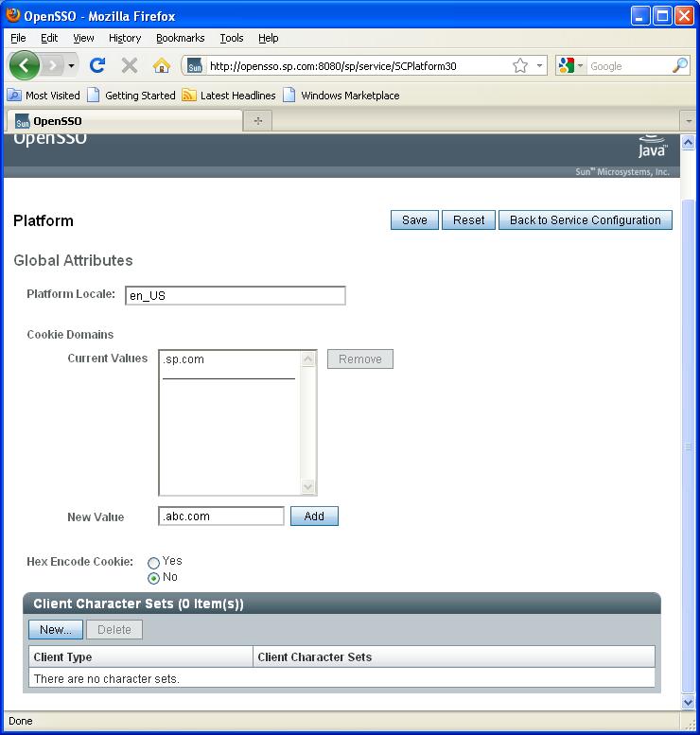700x735 pixels.
Task: Select the OpenSSO browser tab
Action: pyautogui.click(x=125, y=121)
